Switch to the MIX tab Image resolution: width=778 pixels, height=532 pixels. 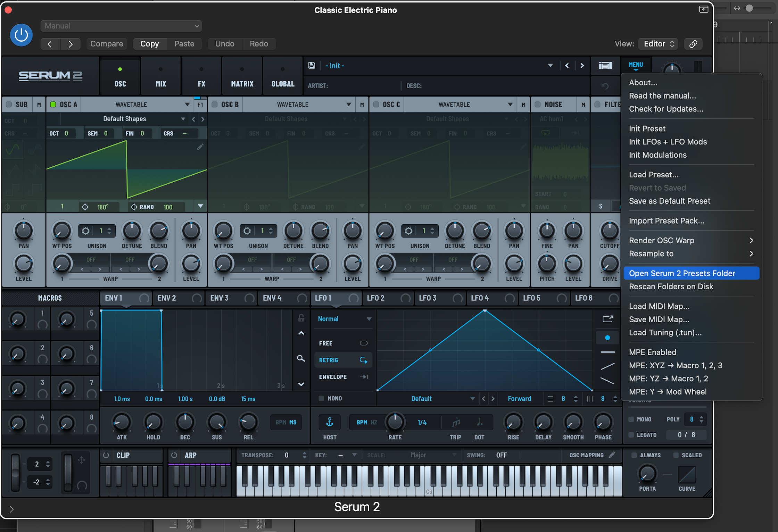pos(161,76)
